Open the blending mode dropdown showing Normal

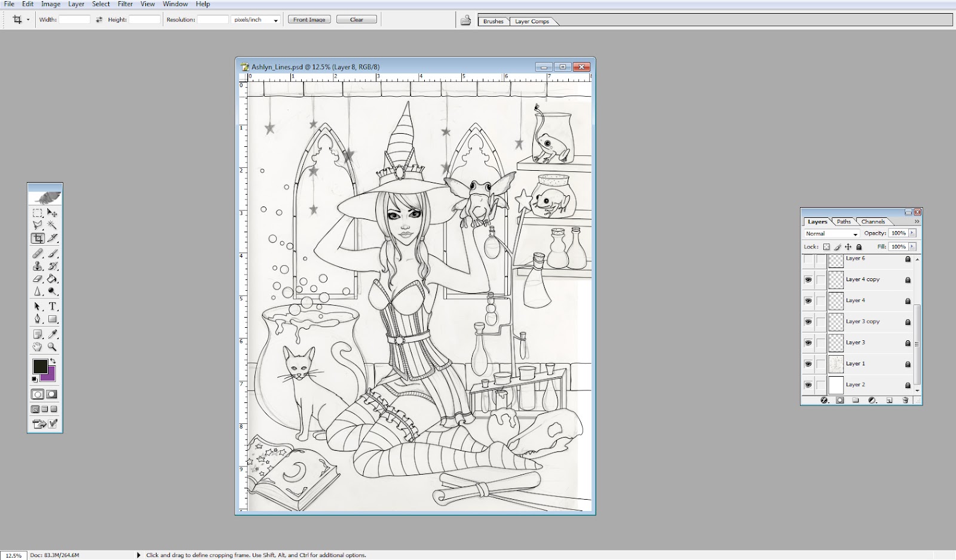coord(832,233)
